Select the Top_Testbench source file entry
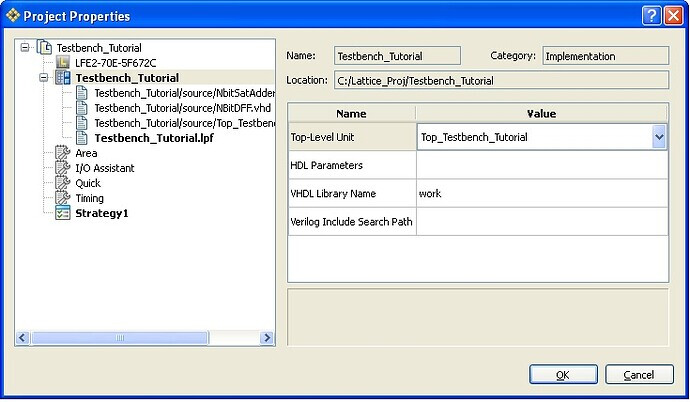 [x=185, y=123]
